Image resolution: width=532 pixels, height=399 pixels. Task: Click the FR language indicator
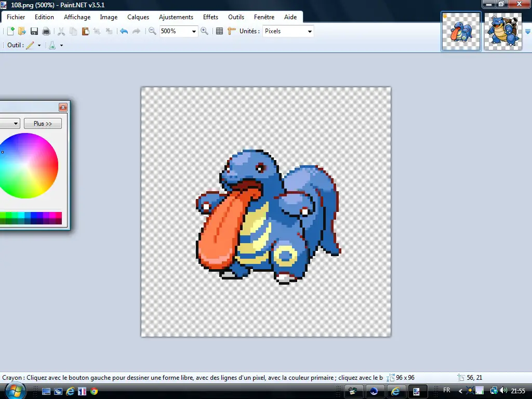pyautogui.click(x=446, y=391)
